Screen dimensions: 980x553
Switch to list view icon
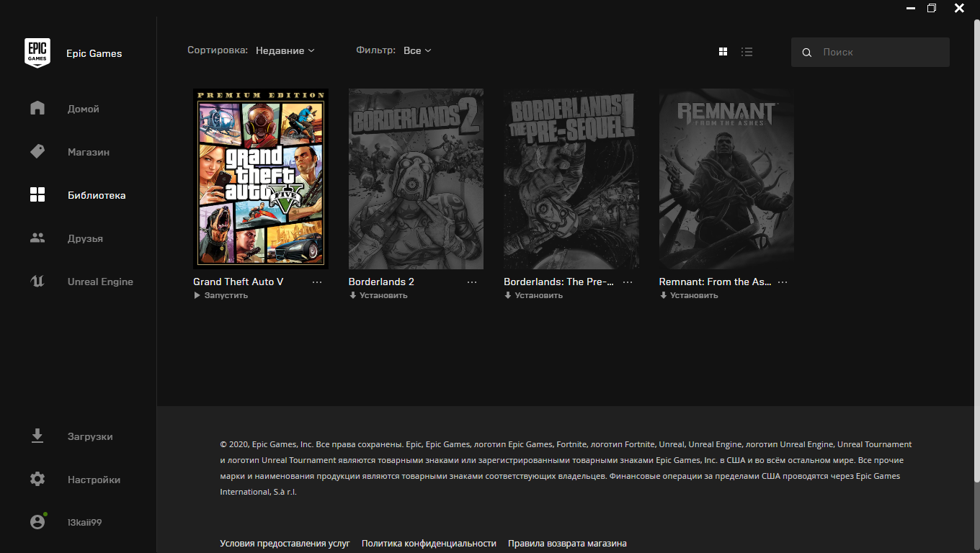pyautogui.click(x=747, y=52)
